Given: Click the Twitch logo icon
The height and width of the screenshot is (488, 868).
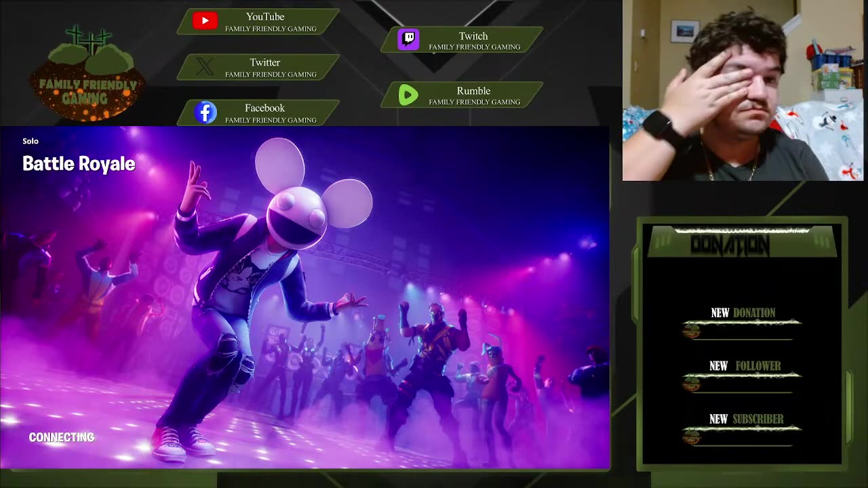Looking at the screenshot, I should click(x=408, y=39).
